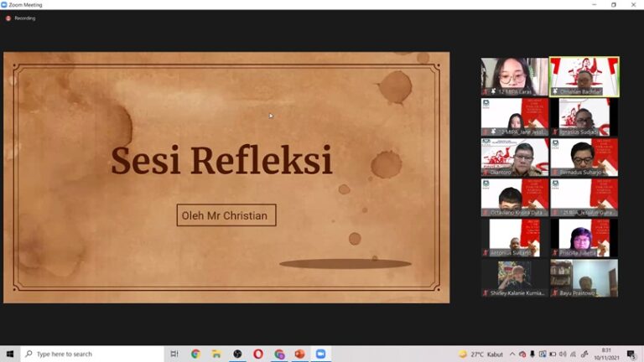
Task: Select Shirley Kalanie's video tile
Action: (515, 278)
